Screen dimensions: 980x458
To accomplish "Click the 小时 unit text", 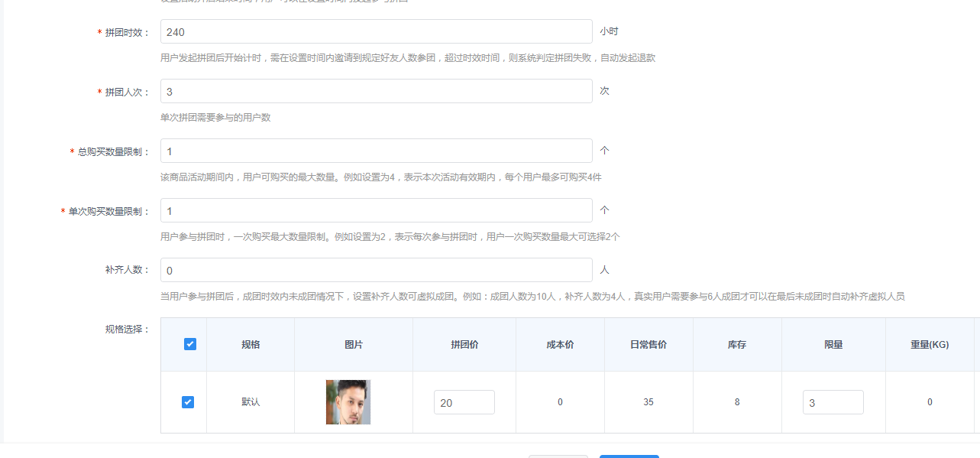I will [609, 31].
